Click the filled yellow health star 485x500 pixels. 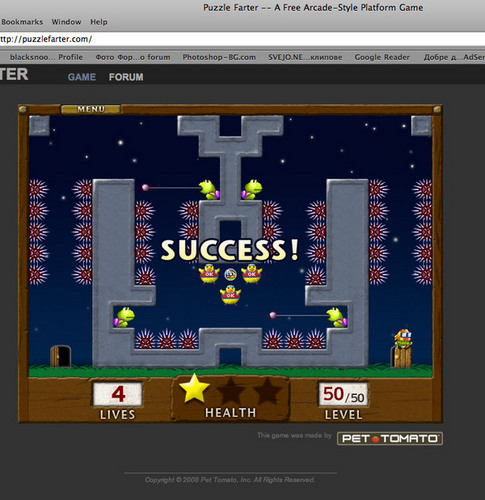[194, 389]
